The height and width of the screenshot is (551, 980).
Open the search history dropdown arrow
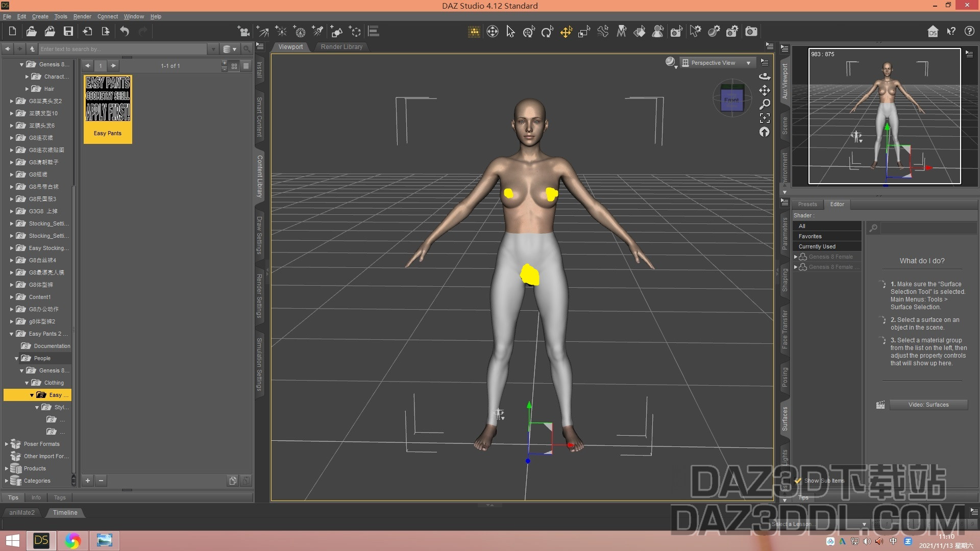point(213,49)
